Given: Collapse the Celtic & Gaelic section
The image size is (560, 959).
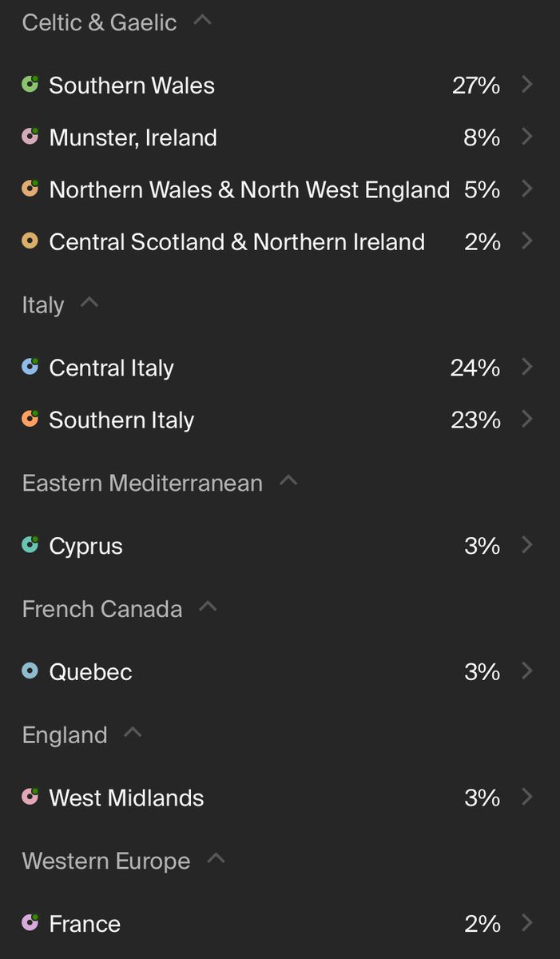Looking at the screenshot, I should tap(203, 20).
